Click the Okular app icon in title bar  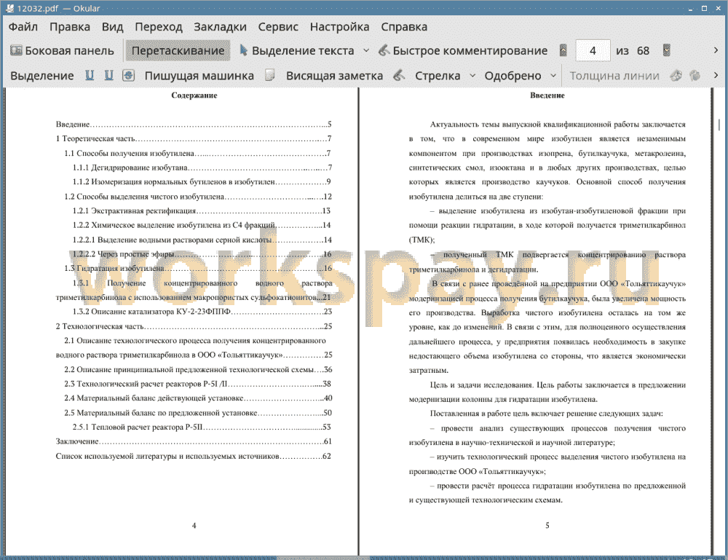[x=9, y=8]
